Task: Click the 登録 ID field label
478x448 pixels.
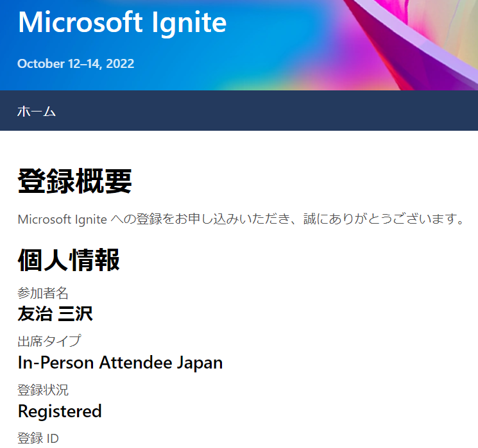Action: [38, 438]
